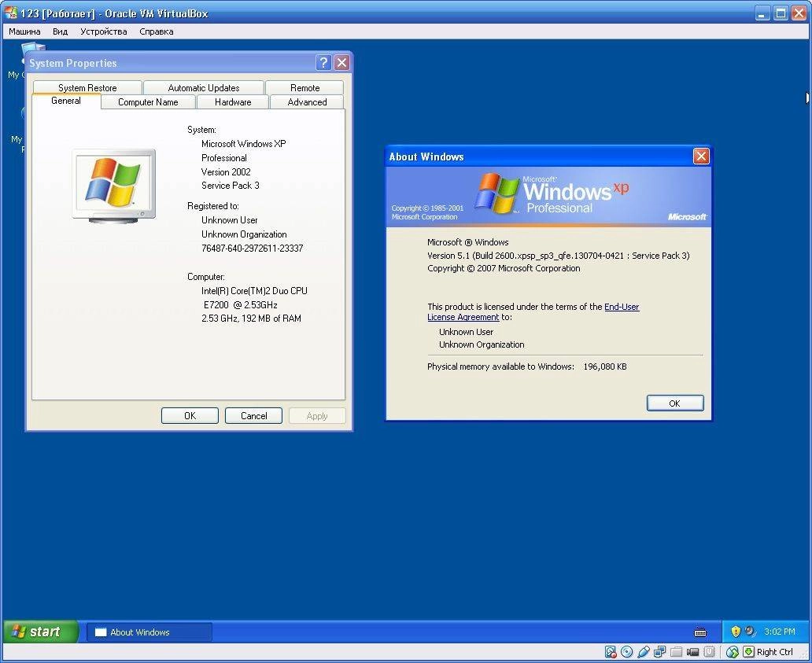Open the End-User License Agreement link
Screen dimensions: 812x663
click(533, 311)
